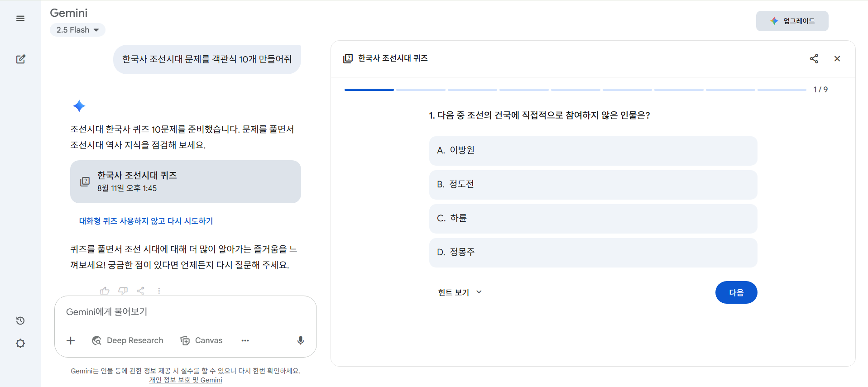This screenshot has width=868, height=387.
Task: Give a thumbs up to the response
Action: (x=105, y=291)
